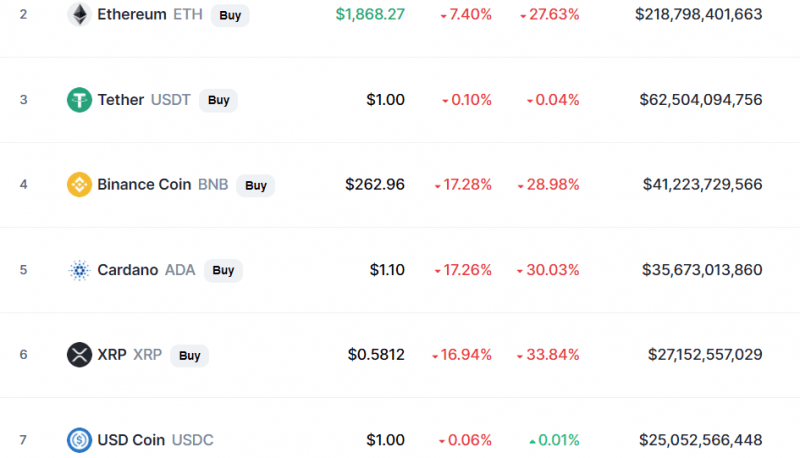Click the Ethereum diamond logo icon
Screen dimensions: 800x458
point(79,14)
